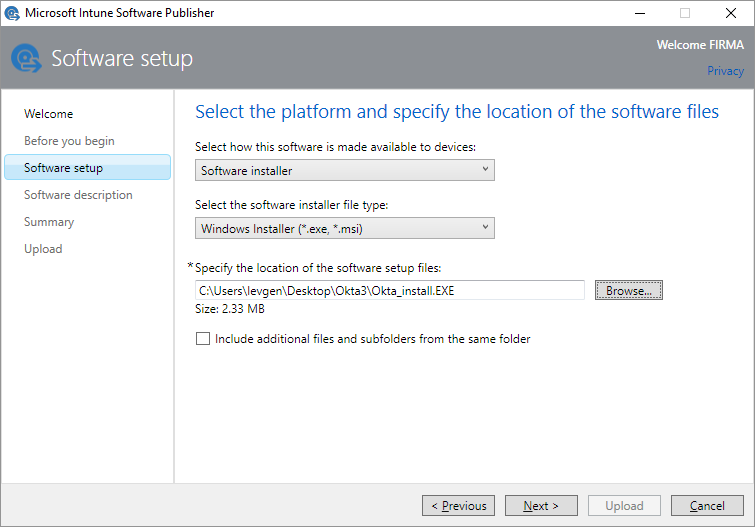The width and height of the screenshot is (755, 527).
Task: Open the software availability dropdown
Action: 345,171
